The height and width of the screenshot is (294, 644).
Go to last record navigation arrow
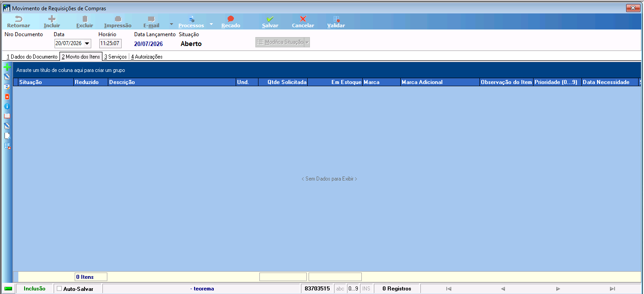point(612,289)
